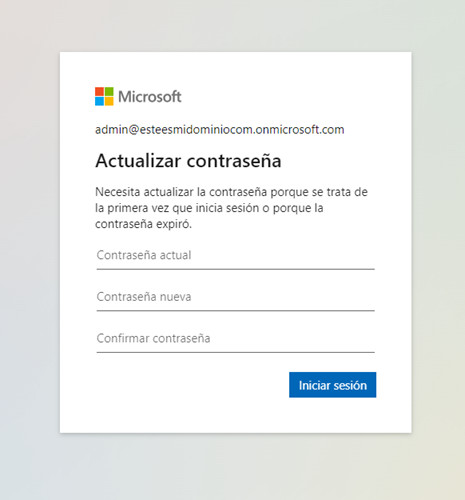
Task: Click the onmicrosoft.com domain portion of the email
Action: pos(300,129)
